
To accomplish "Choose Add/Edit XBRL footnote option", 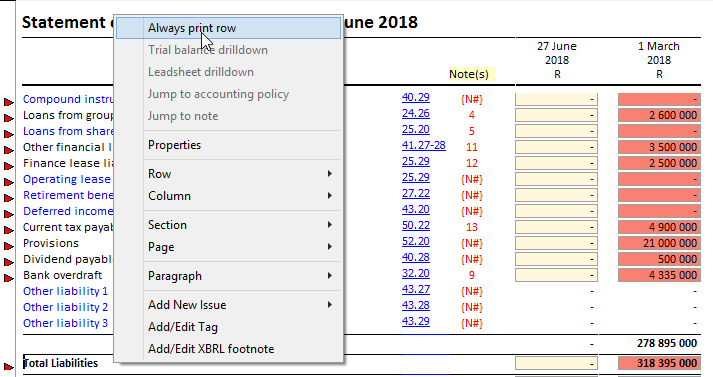I will pos(228,349).
